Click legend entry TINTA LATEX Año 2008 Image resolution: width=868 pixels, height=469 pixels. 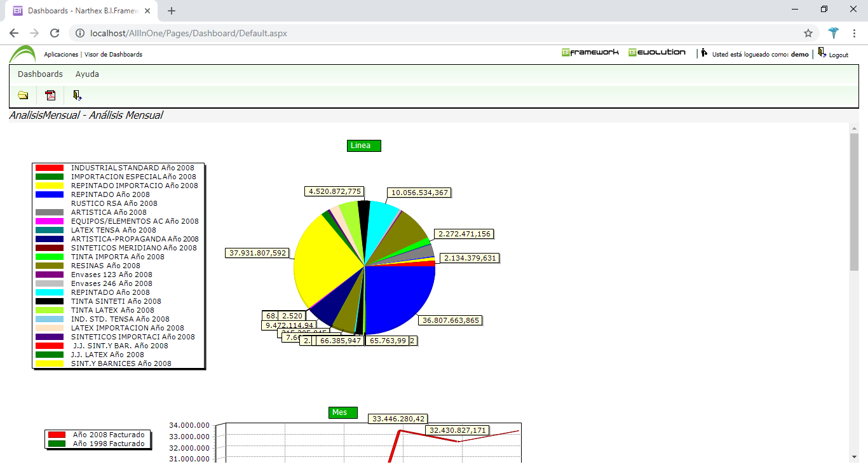tap(112, 310)
